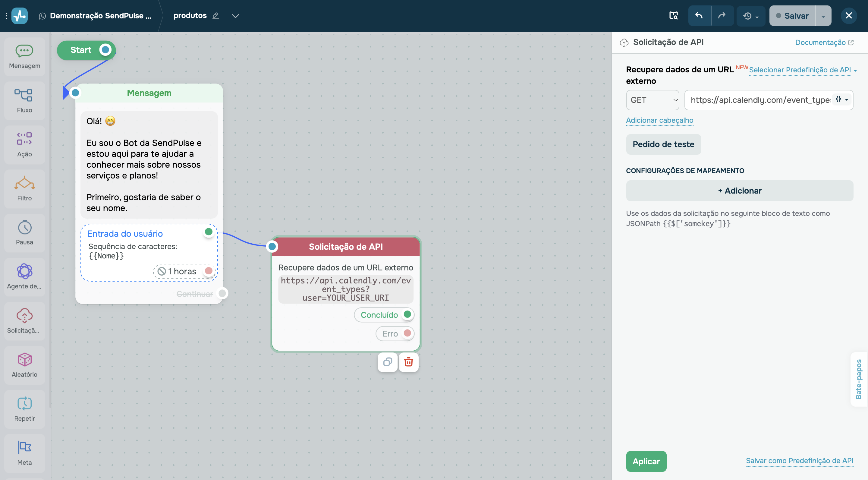Viewport: 868px width, 480px height.
Task: Click the Start node
Action: [86, 50]
